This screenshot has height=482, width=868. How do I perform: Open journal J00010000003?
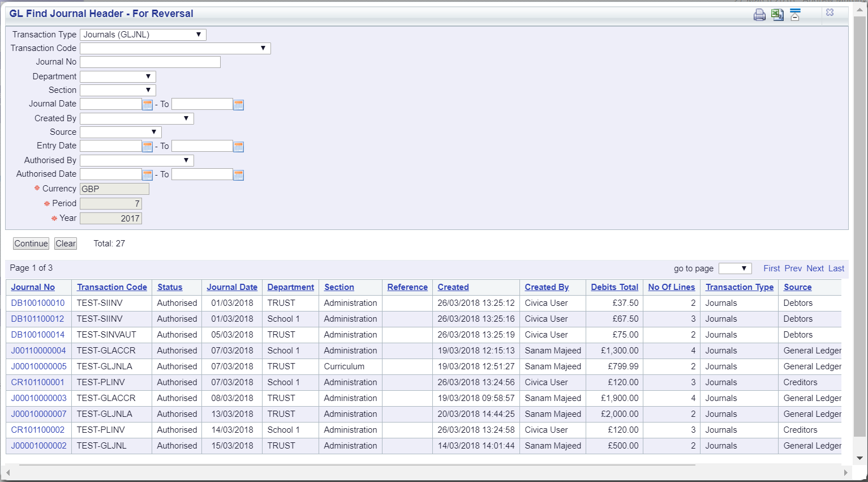[38, 398]
